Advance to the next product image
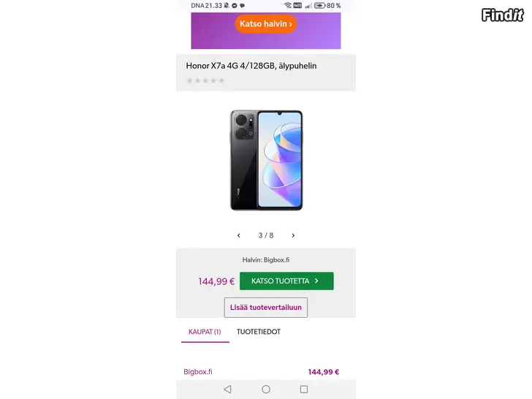The image size is (532, 399). (x=293, y=235)
